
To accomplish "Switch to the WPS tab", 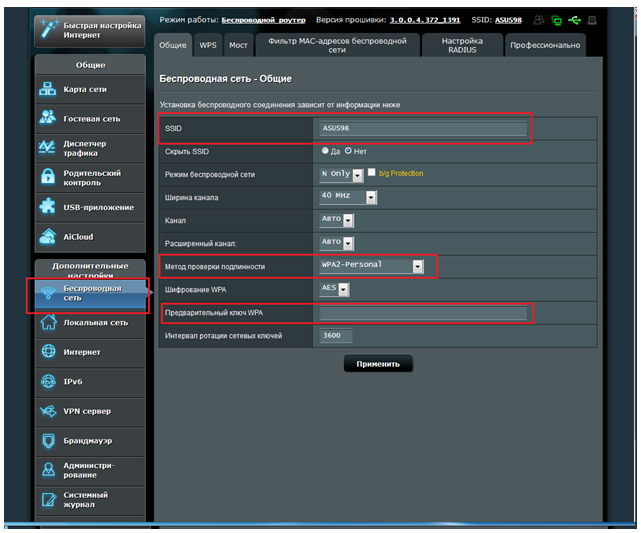I will tap(208, 45).
